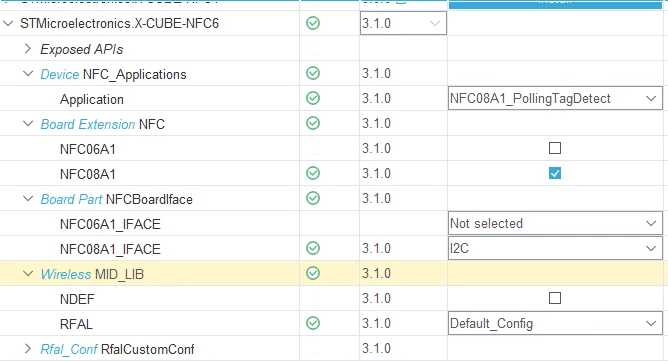Click the green check icon in NFC08A1 row

[313, 173]
